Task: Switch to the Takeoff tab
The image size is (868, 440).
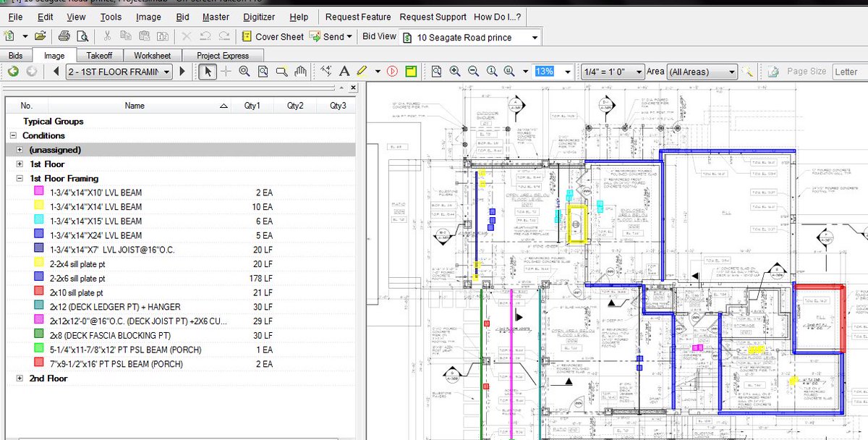Action: pos(98,56)
